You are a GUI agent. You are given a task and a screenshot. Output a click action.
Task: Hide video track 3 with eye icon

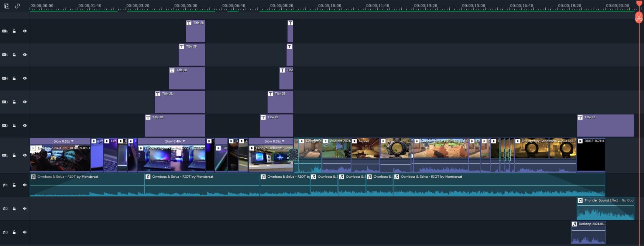(25, 102)
